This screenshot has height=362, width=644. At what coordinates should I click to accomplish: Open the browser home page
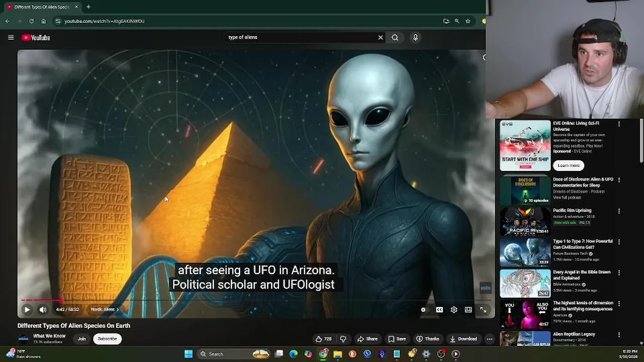point(43,21)
